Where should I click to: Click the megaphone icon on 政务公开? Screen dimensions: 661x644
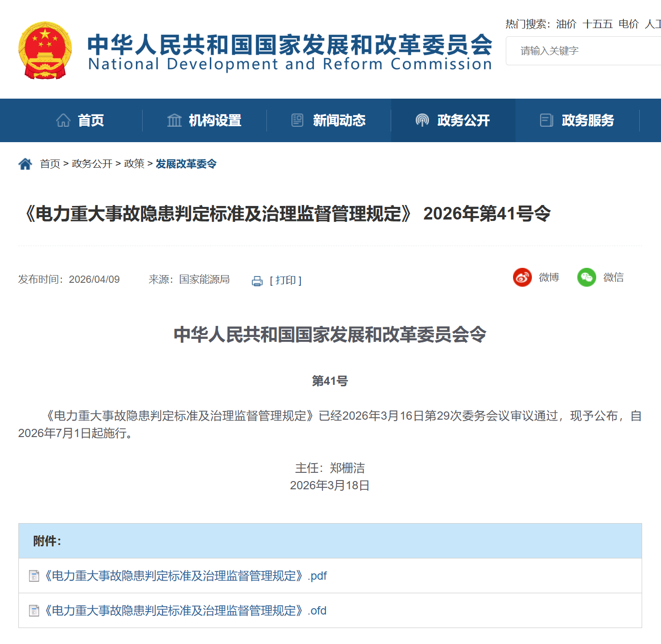click(422, 120)
